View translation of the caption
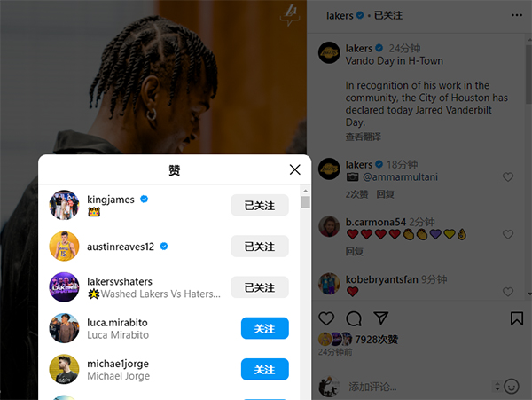This screenshot has width=532, height=400. tap(363, 137)
